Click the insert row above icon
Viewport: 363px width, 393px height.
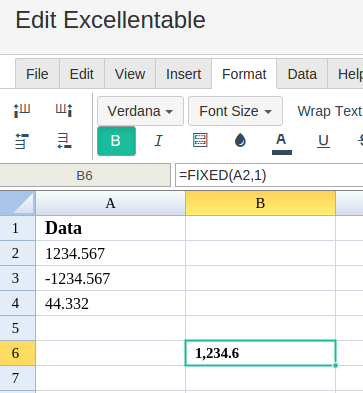pyautogui.click(x=22, y=141)
